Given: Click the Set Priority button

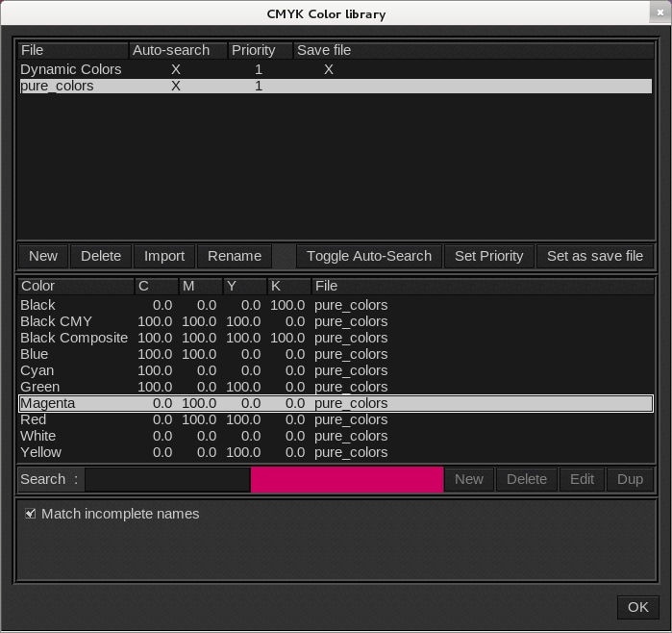Looking at the screenshot, I should pos(488,256).
